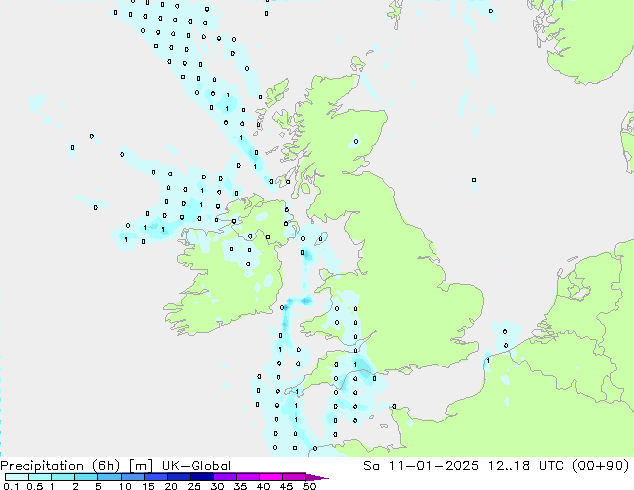Click the 25–30 dark blue legend box
The width and height of the screenshot is (634, 490).
tap(202, 477)
